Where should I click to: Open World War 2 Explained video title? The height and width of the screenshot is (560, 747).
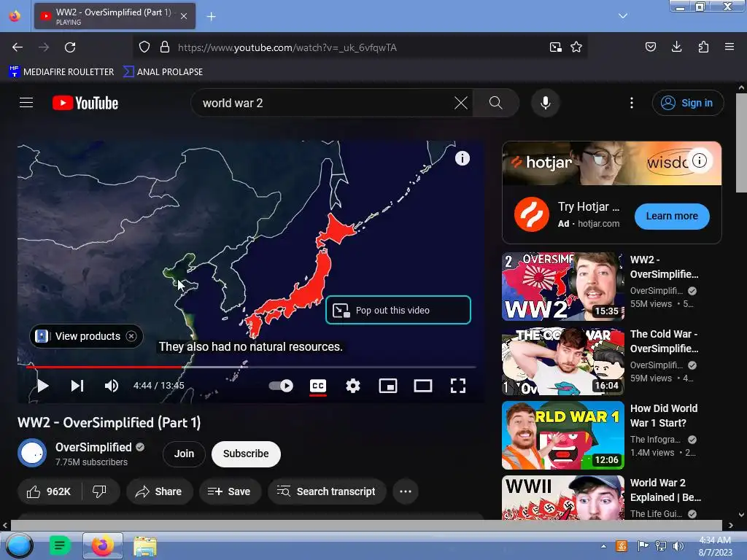[665, 490]
